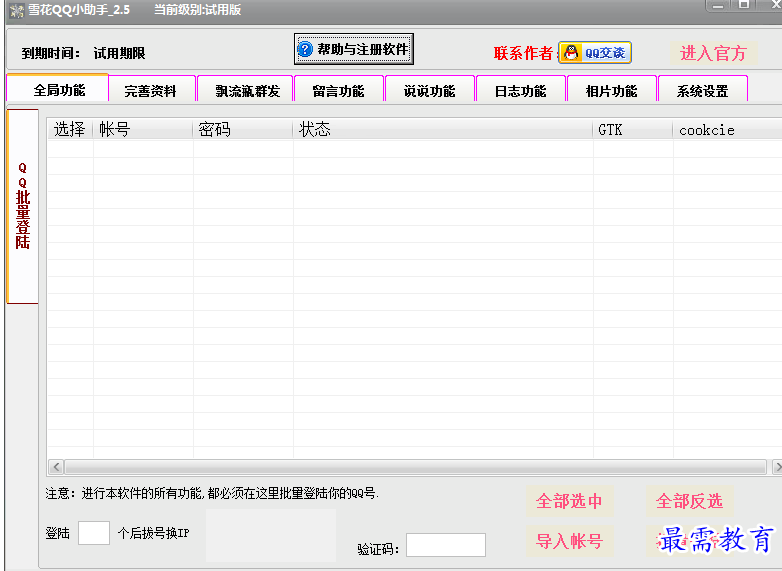This screenshot has width=782, height=571.
Task: Click the 帮助与注册软件 help button
Action: tap(354, 49)
